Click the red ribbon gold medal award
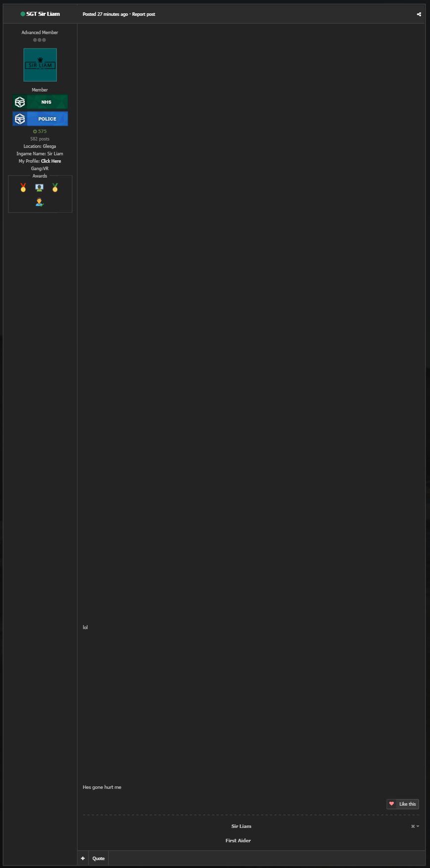The image size is (430, 868). click(x=23, y=188)
